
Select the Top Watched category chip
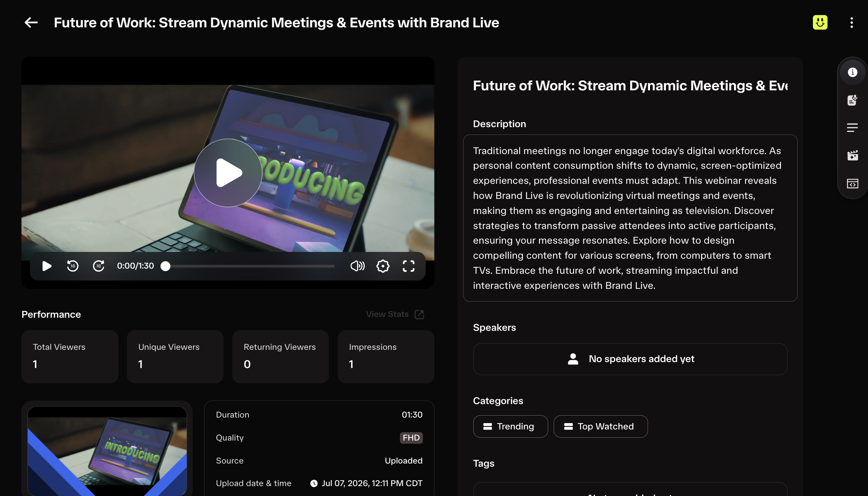(x=601, y=426)
